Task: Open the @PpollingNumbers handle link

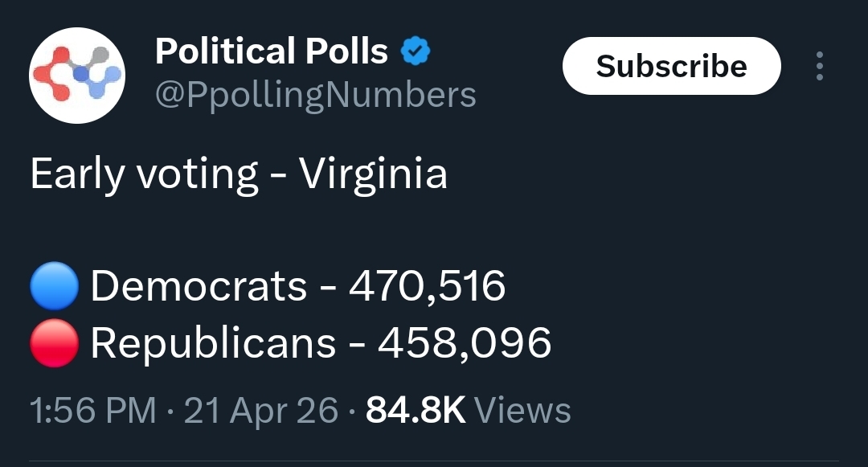Action: point(315,95)
